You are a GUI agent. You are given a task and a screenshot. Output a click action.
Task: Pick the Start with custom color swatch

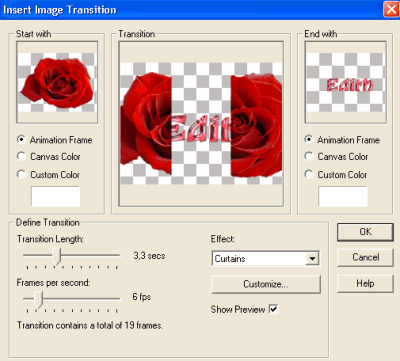56,197
